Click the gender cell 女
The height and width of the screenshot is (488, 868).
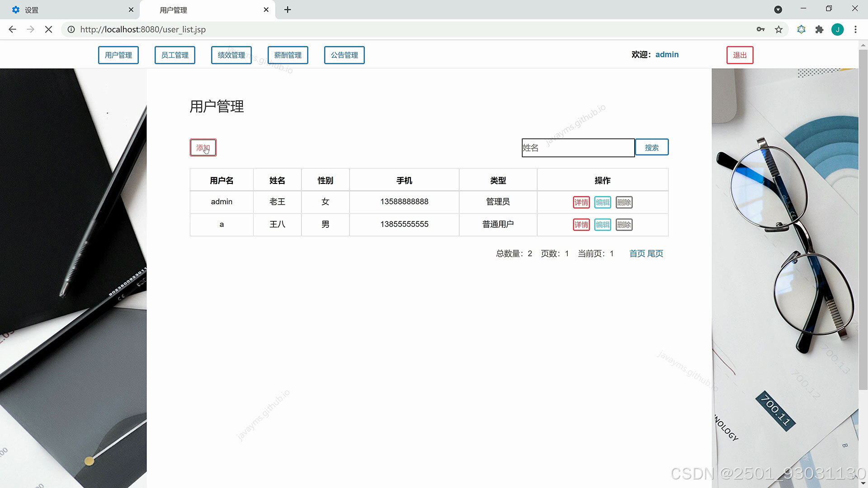[x=325, y=202]
